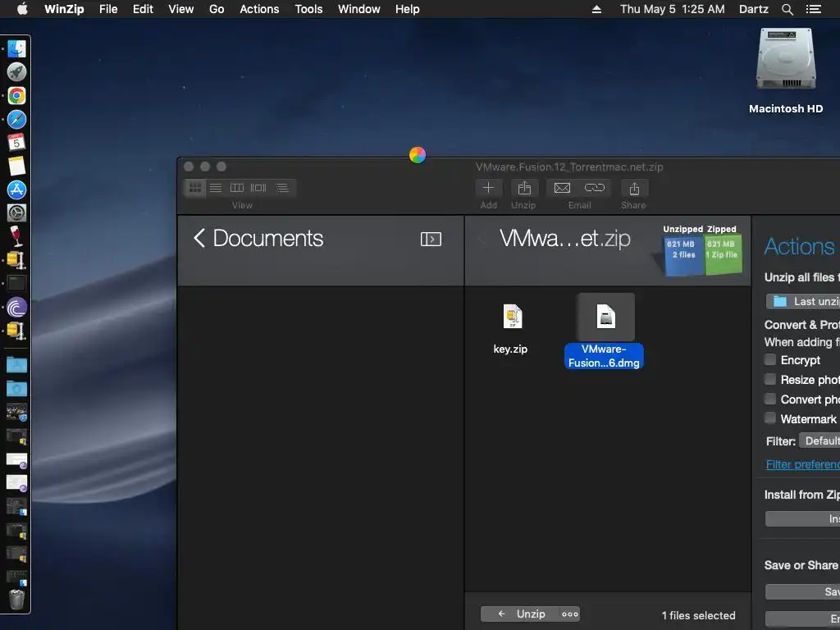Toggle the Documents pane sidebar icon
840x630 pixels.
431,239
